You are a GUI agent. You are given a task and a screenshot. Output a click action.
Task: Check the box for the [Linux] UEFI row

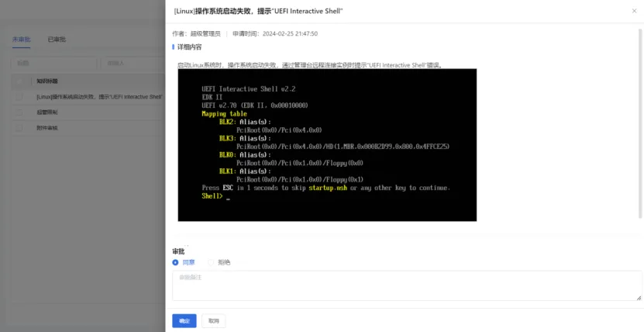[19, 97]
